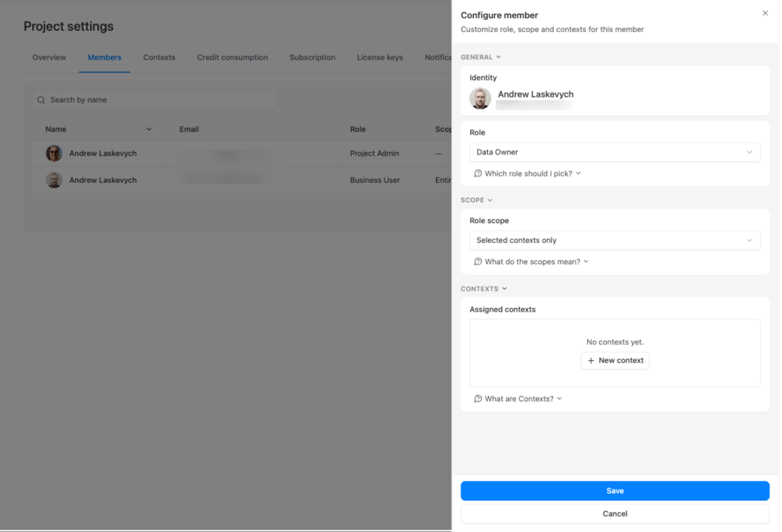Screen dimensions: 782x532
Task: Collapse the SCOPE section
Action: pos(476,200)
